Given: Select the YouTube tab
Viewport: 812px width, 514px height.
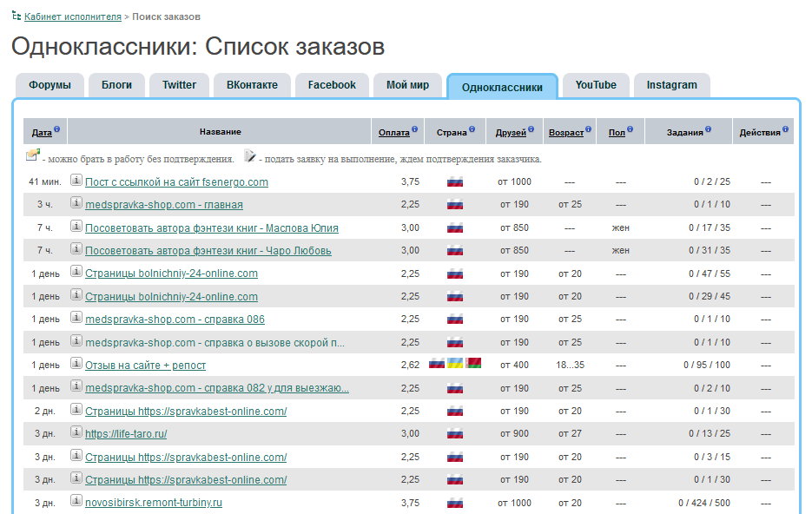Looking at the screenshot, I should 596,85.
